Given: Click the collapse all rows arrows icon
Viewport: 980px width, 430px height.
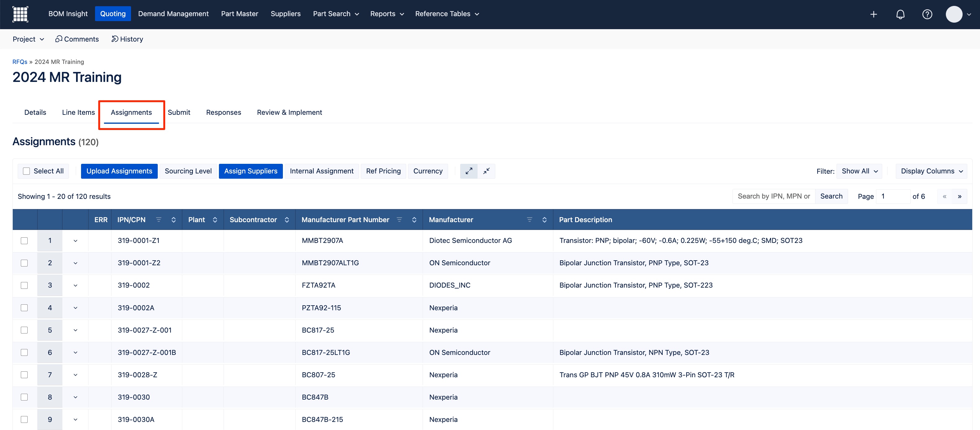Looking at the screenshot, I should click(x=486, y=171).
